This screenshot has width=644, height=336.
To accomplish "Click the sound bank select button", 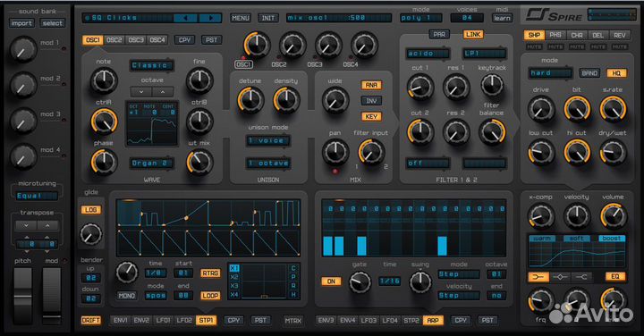I will click(53, 23).
